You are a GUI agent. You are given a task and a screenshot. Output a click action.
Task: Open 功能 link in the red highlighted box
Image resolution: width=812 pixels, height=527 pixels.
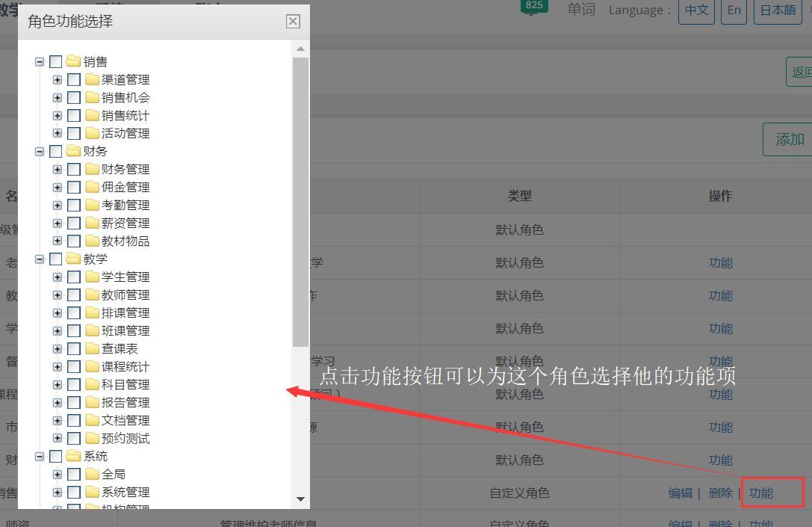coord(761,493)
